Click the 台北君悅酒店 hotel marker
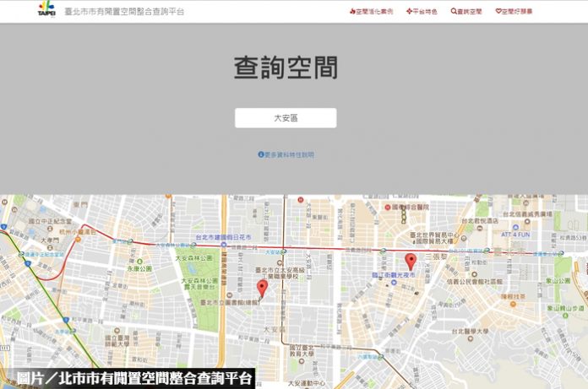Screen dimensions: 588x389 480,228
